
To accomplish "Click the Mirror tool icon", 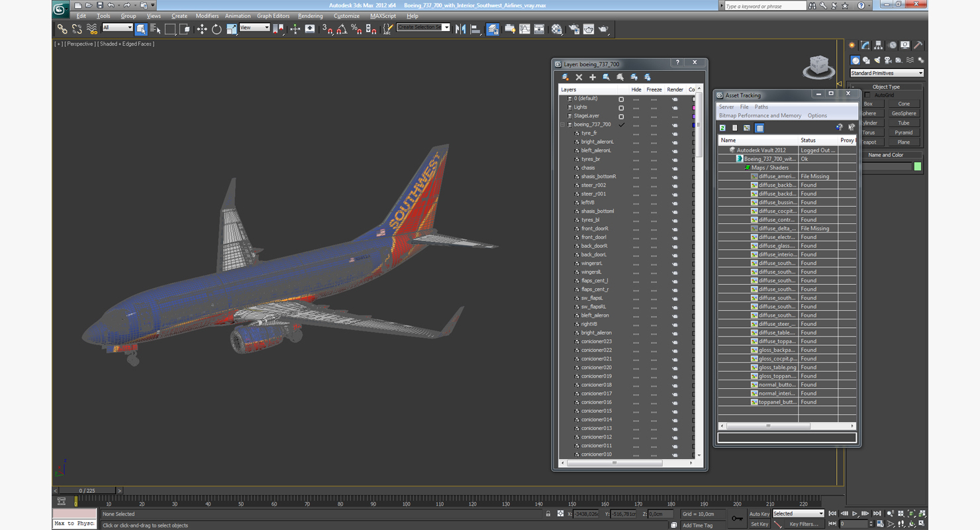I will 461,29.
